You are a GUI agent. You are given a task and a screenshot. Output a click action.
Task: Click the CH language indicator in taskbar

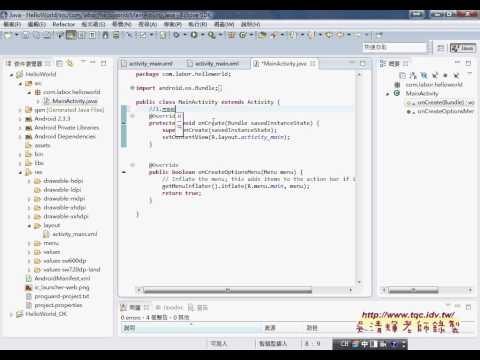coord(344,344)
